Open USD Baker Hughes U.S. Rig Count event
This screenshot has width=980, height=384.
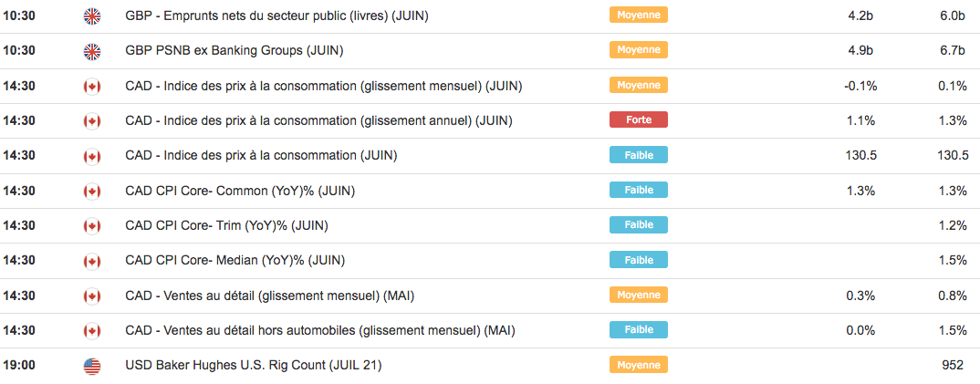tap(253, 366)
